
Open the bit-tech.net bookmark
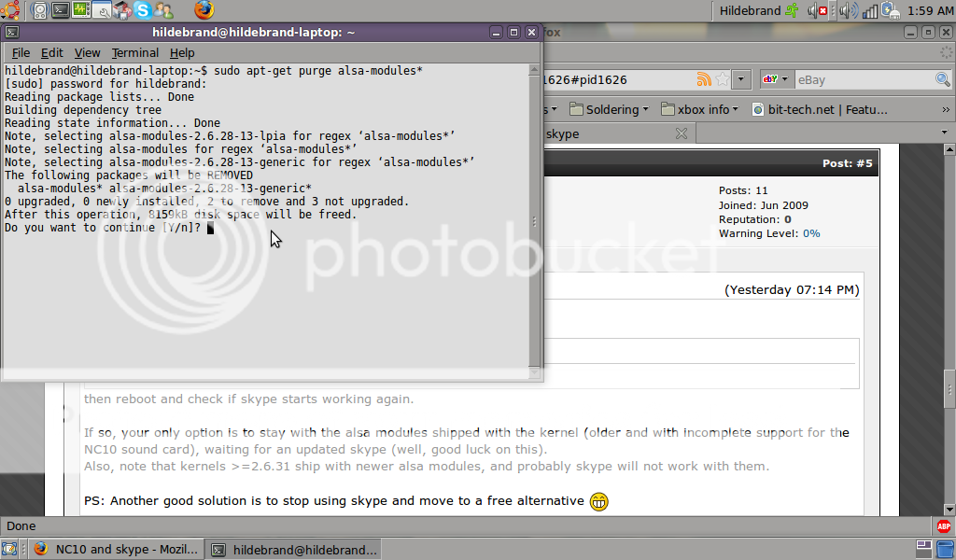[820, 110]
